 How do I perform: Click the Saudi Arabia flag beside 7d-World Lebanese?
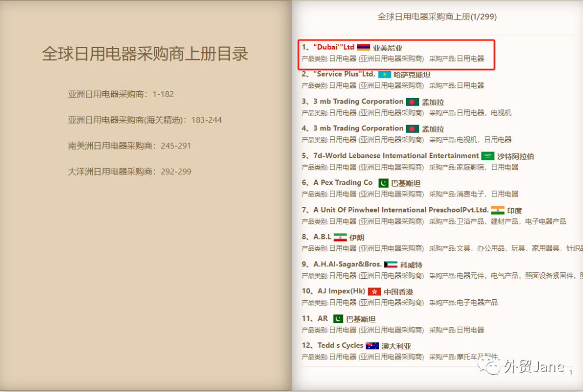point(488,156)
